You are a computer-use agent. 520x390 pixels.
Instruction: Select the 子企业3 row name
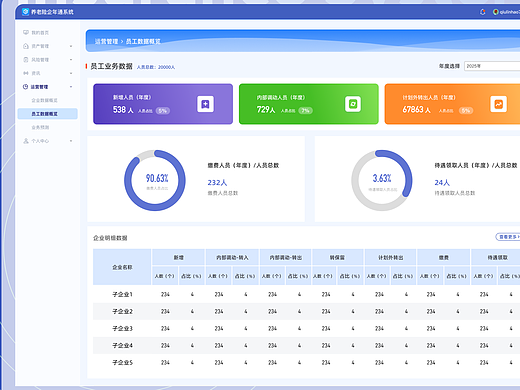122,328
